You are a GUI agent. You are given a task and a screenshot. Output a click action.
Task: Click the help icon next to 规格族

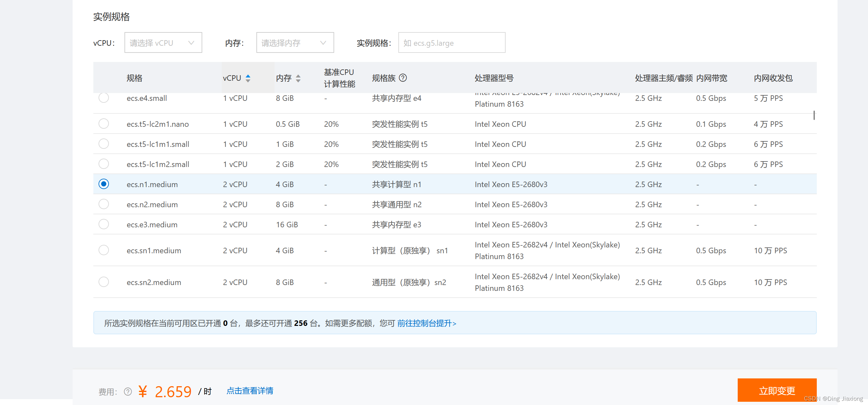tap(403, 78)
